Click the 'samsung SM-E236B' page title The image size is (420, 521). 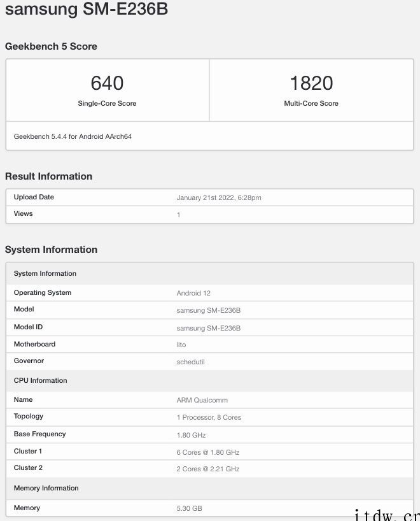click(x=87, y=9)
